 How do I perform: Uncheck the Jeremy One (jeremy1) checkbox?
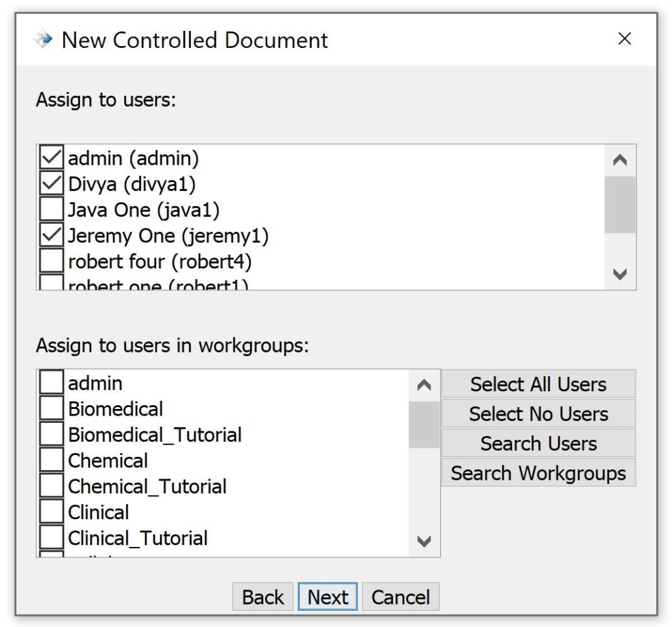tap(52, 235)
